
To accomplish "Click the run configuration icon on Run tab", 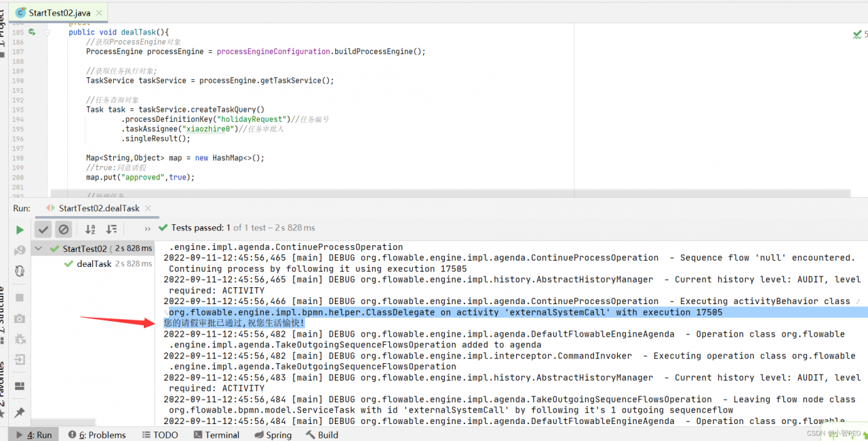I will [50, 209].
